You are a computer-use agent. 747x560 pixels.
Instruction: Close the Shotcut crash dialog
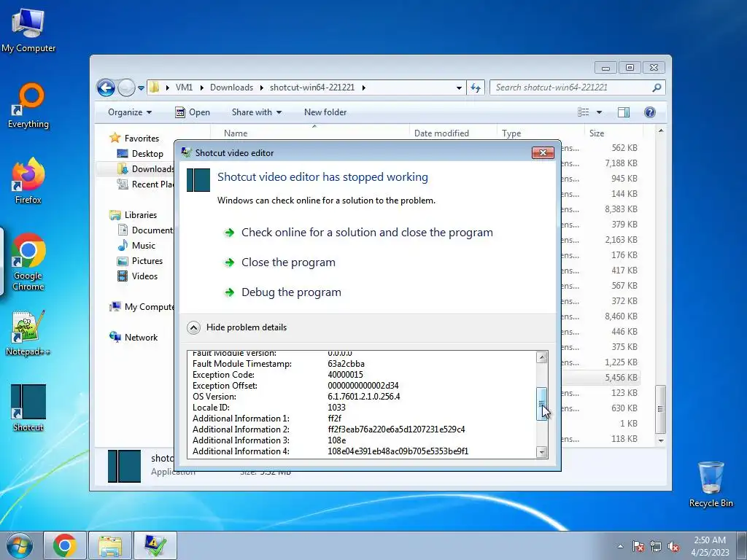(x=543, y=153)
